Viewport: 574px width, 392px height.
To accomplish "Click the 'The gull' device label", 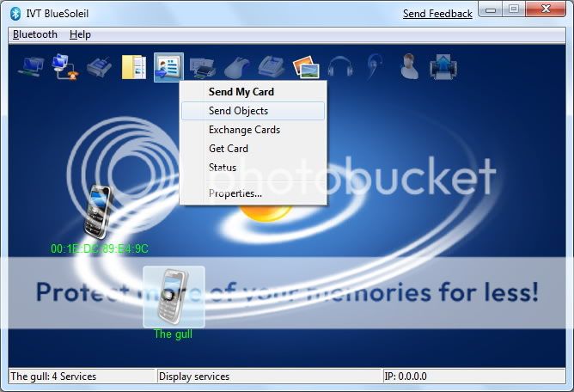I will (x=173, y=334).
